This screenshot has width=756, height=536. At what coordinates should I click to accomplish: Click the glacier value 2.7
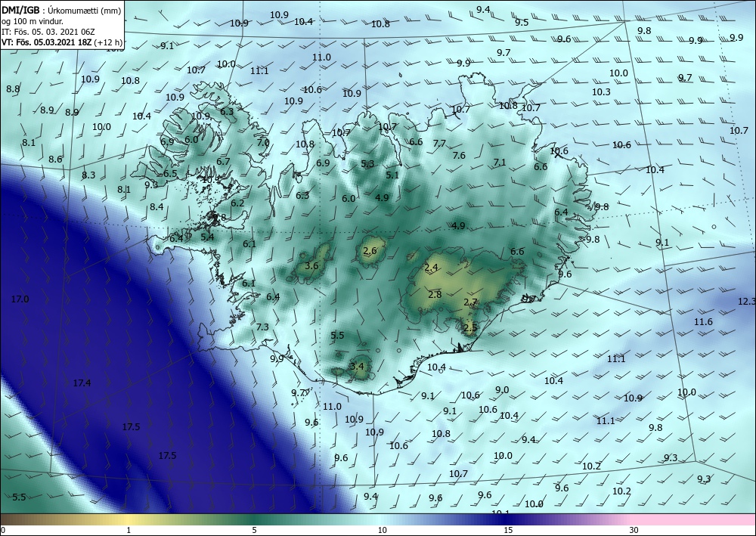[x=470, y=302]
